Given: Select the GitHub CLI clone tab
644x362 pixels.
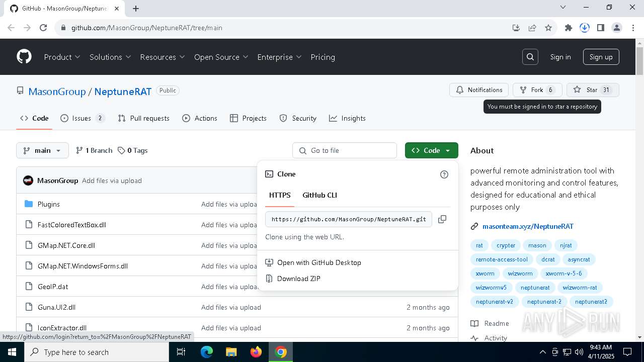Looking at the screenshot, I should point(319,195).
